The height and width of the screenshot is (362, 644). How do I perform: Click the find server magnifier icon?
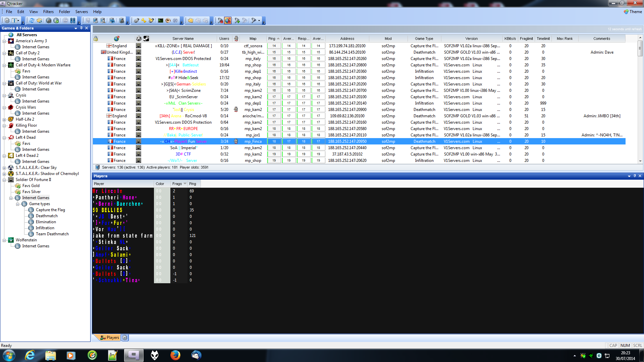coord(103,21)
